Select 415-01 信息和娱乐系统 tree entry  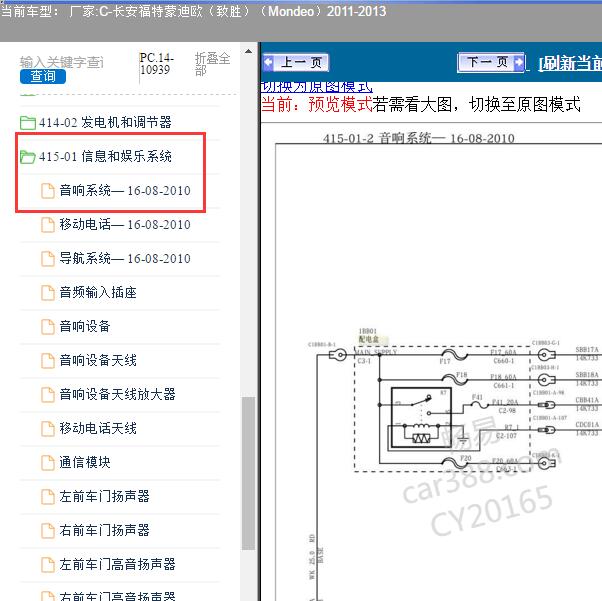click(x=105, y=157)
